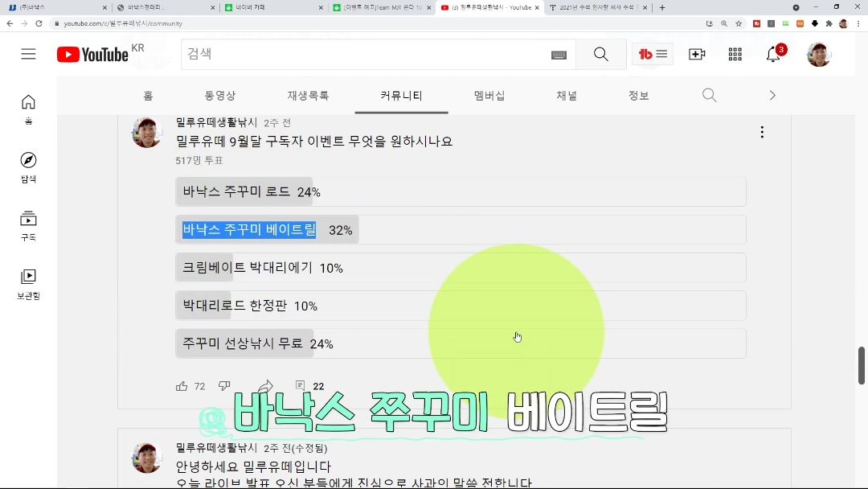Open Chrome three-dot menu
This screenshot has height=489, width=868.
[x=858, y=23]
